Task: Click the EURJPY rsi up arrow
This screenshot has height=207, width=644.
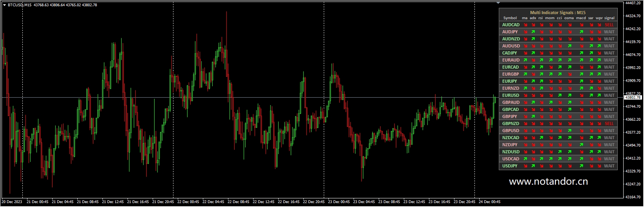Action: point(541,81)
